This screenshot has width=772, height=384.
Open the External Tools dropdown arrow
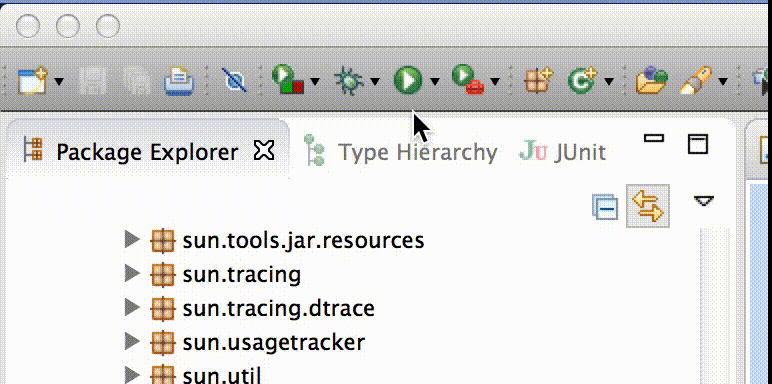coord(495,81)
